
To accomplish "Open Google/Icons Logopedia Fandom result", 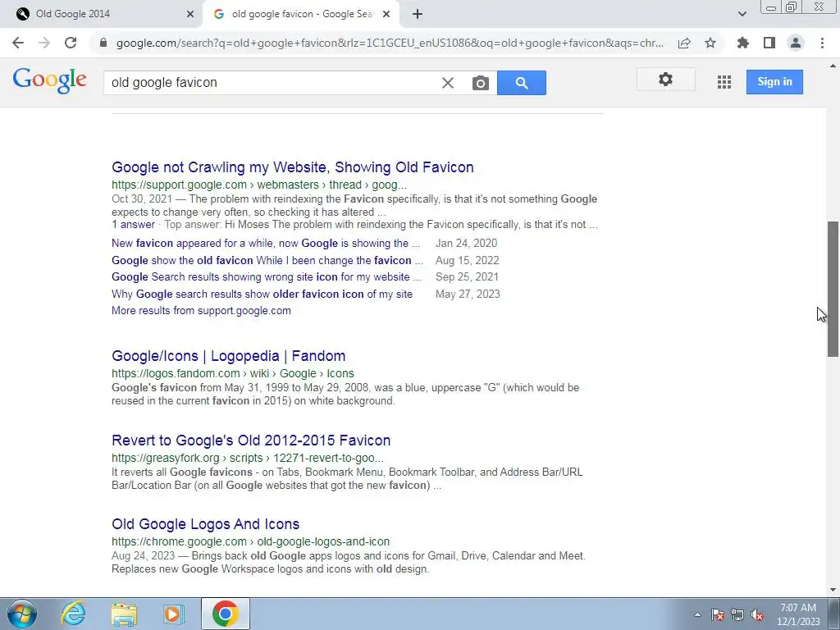I will click(x=228, y=356).
